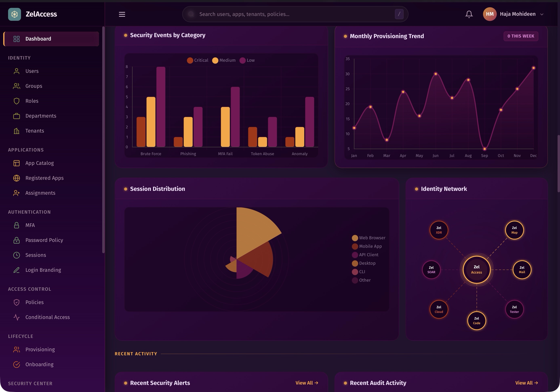Viewport: 560px width, 392px height.
Task: Click View All on Recent Audit Activity
Action: (x=527, y=383)
